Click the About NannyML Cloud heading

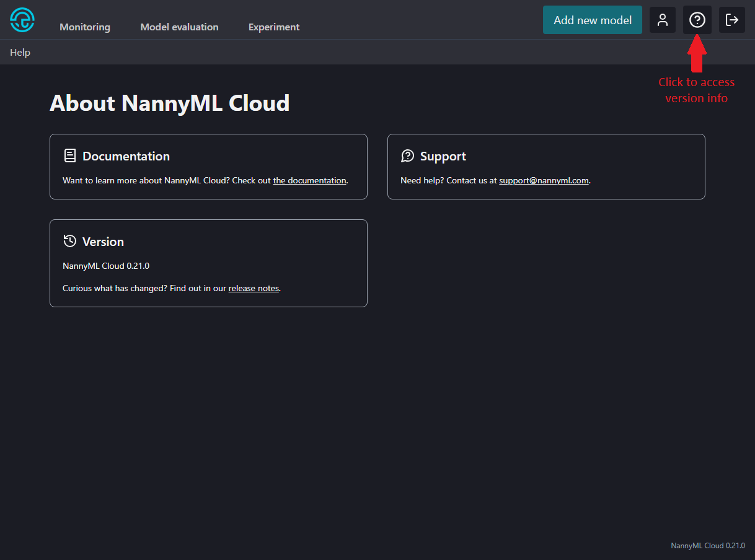[x=169, y=103]
